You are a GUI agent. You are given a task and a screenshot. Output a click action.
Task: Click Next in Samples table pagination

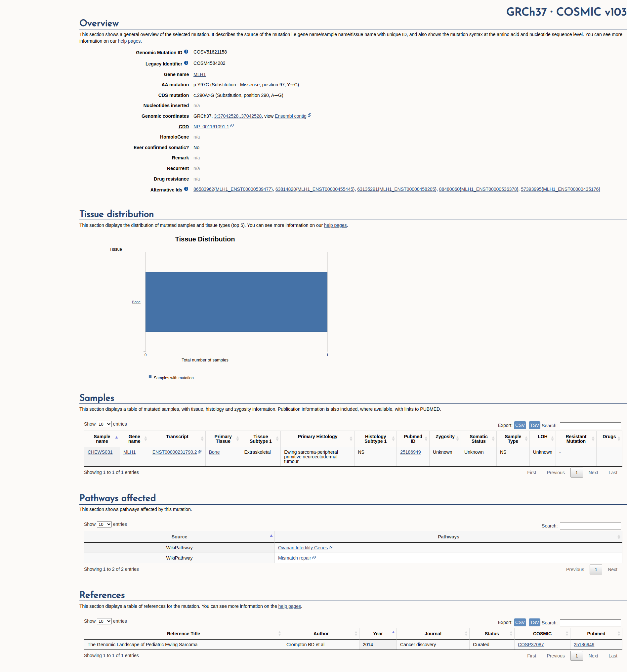(593, 473)
